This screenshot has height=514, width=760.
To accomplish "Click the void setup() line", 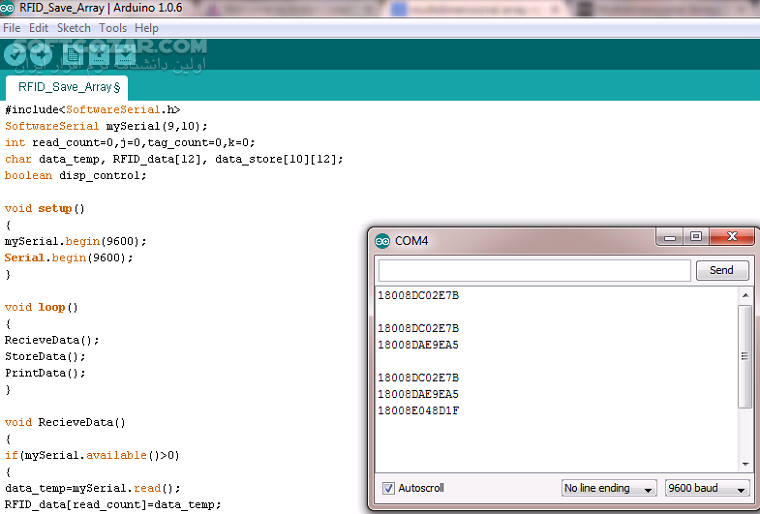I will pyautogui.click(x=45, y=209).
